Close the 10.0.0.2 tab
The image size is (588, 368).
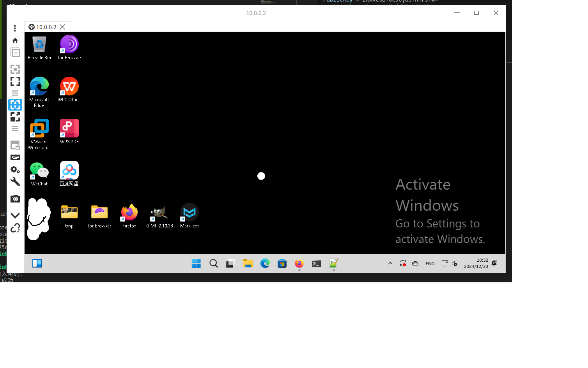[62, 27]
